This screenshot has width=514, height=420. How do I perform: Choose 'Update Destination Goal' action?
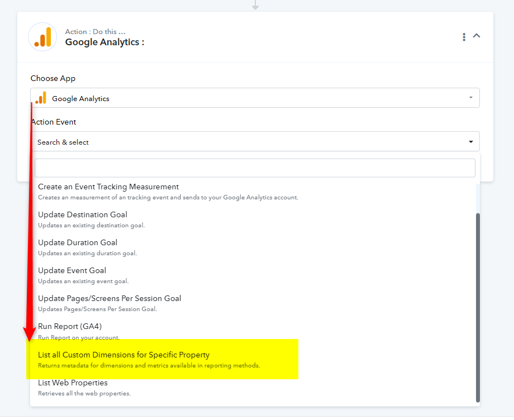tap(83, 215)
